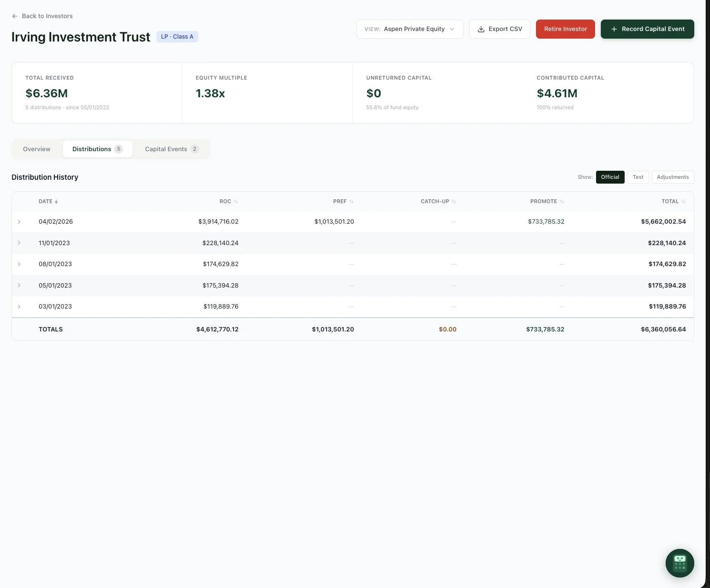Expand the 03/01/2023 distribution row
Image resolution: width=710 pixels, height=588 pixels.
click(19, 307)
